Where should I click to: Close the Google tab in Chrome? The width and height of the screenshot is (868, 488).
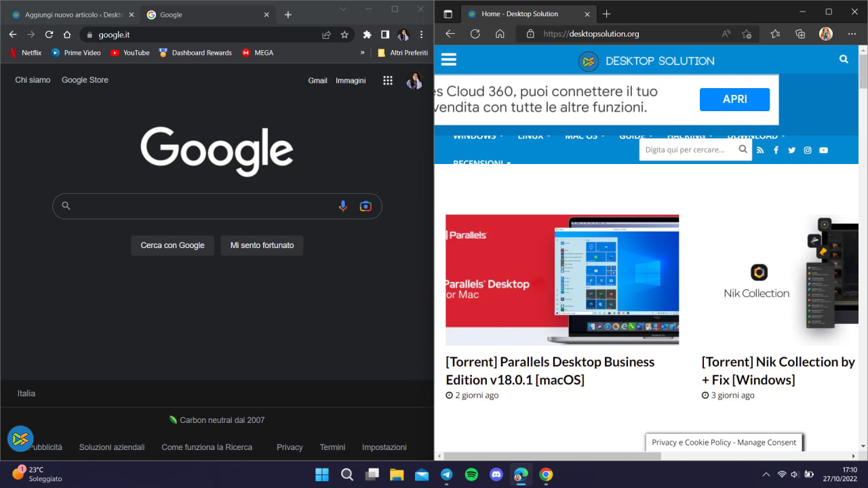(267, 14)
